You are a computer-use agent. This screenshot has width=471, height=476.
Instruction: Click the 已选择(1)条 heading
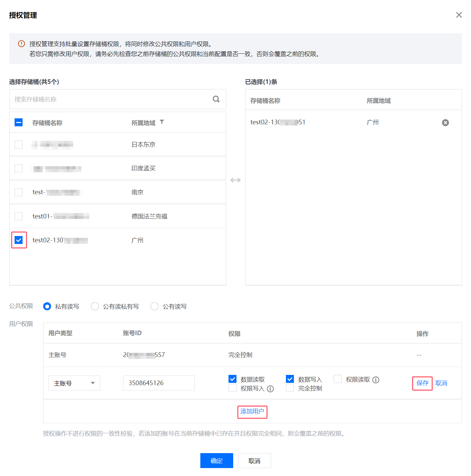(261, 82)
